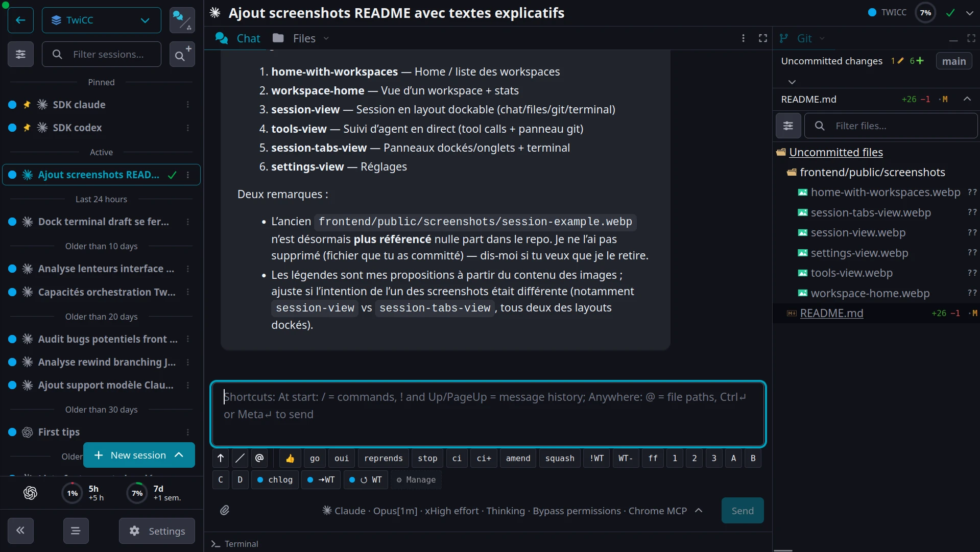Collapse the sidebar with double-chevron button

click(x=20, y=531)
